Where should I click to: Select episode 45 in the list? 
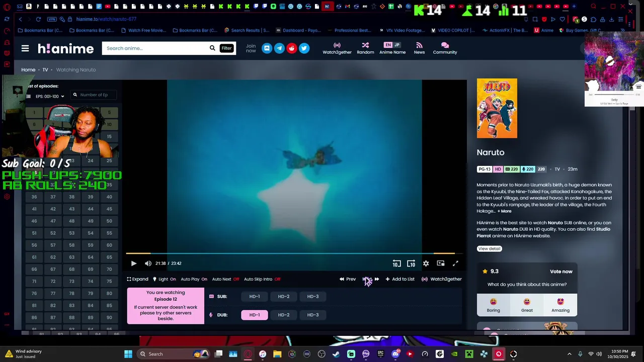click(x=109, y=209)
